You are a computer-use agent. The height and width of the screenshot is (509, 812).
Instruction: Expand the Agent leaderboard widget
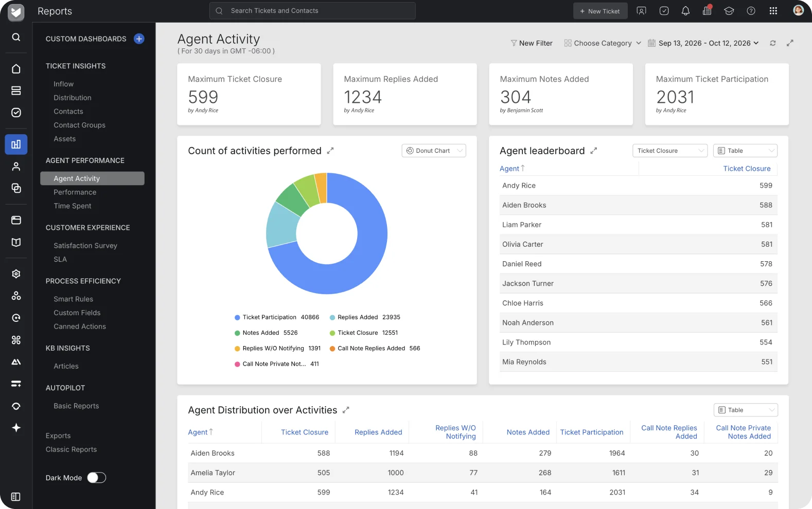[593, 151]
